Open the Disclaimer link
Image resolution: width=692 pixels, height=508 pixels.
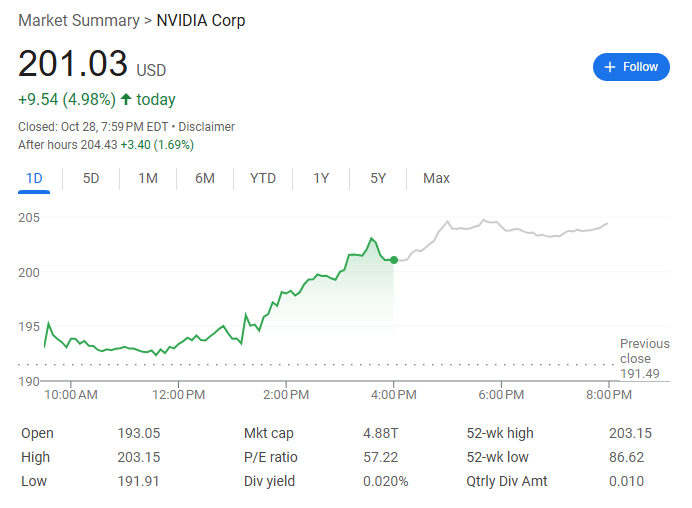(x=207, y=127)
